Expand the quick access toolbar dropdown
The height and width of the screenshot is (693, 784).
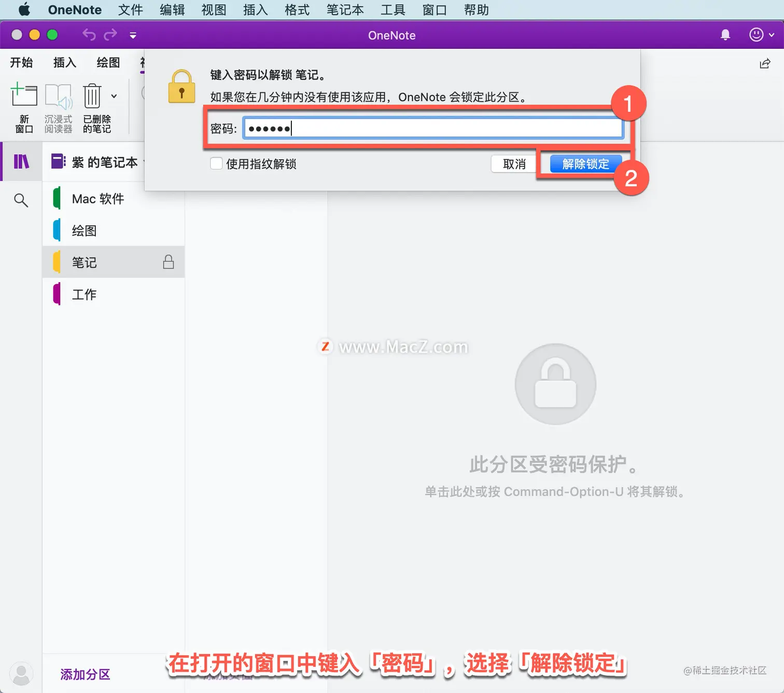pos(133,35)
